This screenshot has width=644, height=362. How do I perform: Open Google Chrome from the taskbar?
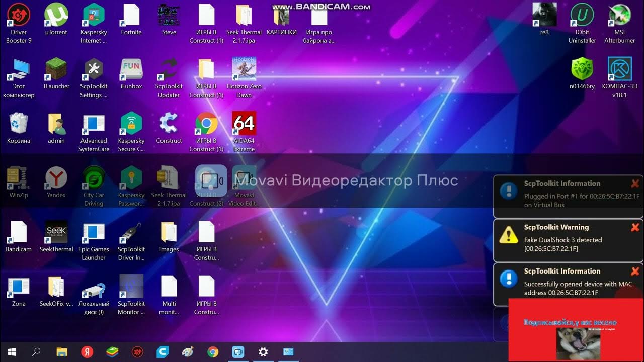213,352
